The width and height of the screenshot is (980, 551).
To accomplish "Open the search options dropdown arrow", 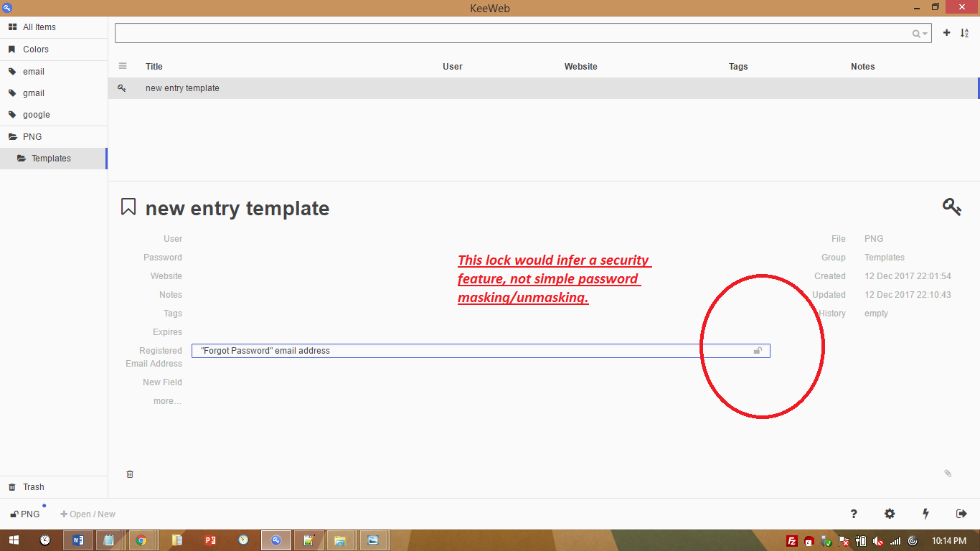I will pyautogui.click(x=925, y=33).
